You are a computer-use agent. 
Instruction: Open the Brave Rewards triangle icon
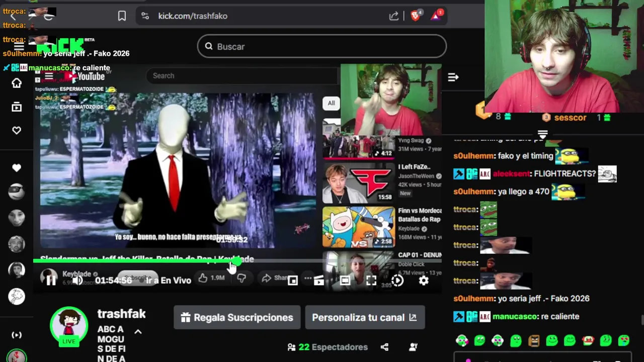(x=436, y=16)
